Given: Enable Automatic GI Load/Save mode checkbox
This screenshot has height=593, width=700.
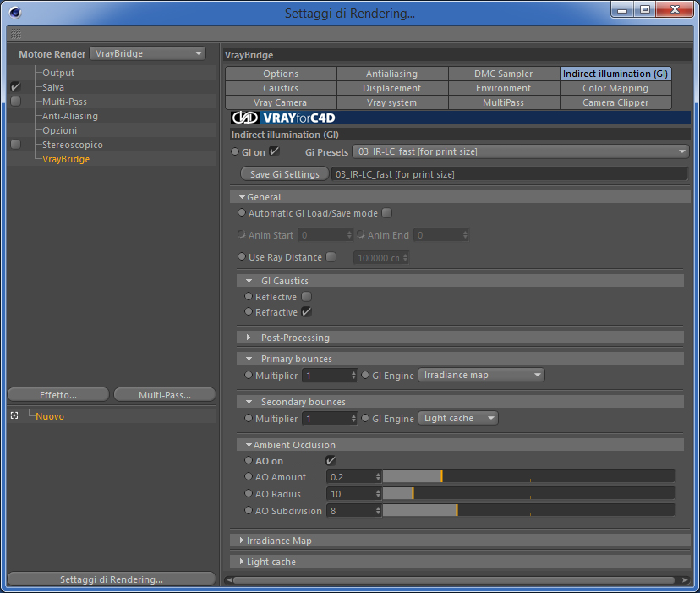Looking at the screenshot, I should (x=387, y=212).
